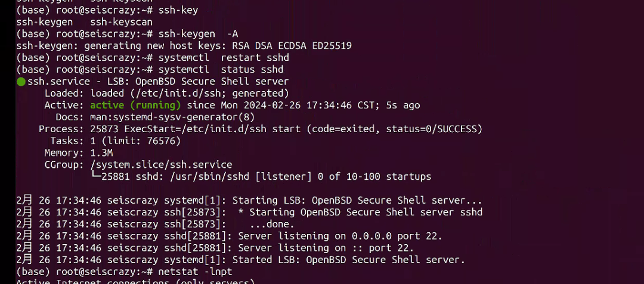Click the CGroup path /system.slice/ssh.service
The width and height of the screenshot is (644, 284).
pos(161,165)
